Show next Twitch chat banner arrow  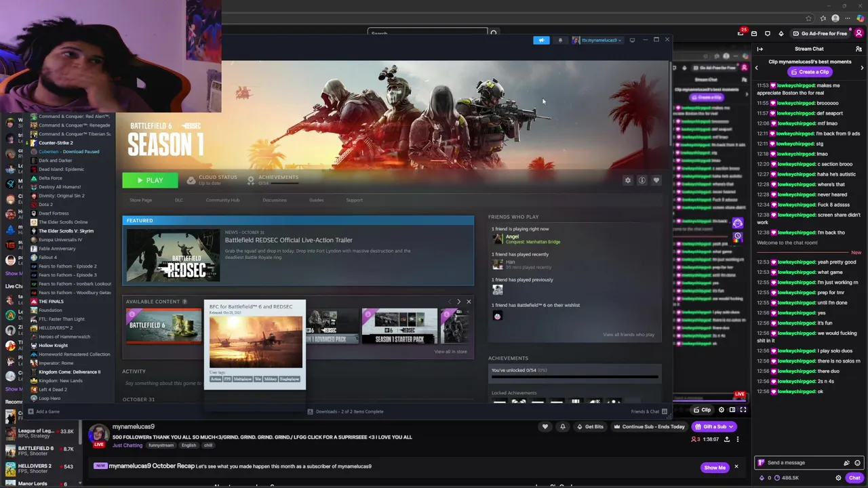(862, 68)
